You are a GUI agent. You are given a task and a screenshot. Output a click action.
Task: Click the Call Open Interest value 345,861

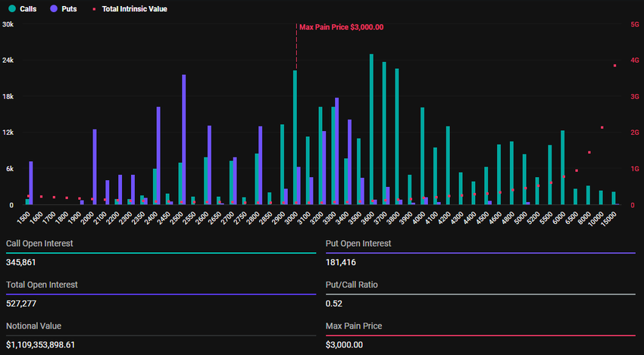tap(21, 262)
